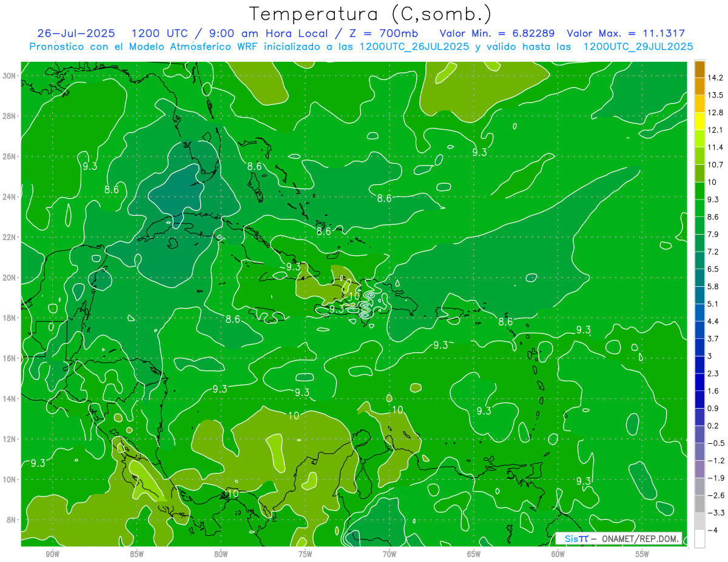Select the grey swatch between -3.3 and -2.6
The width and height of the screenshot is (728, 562).
(699, 504)
